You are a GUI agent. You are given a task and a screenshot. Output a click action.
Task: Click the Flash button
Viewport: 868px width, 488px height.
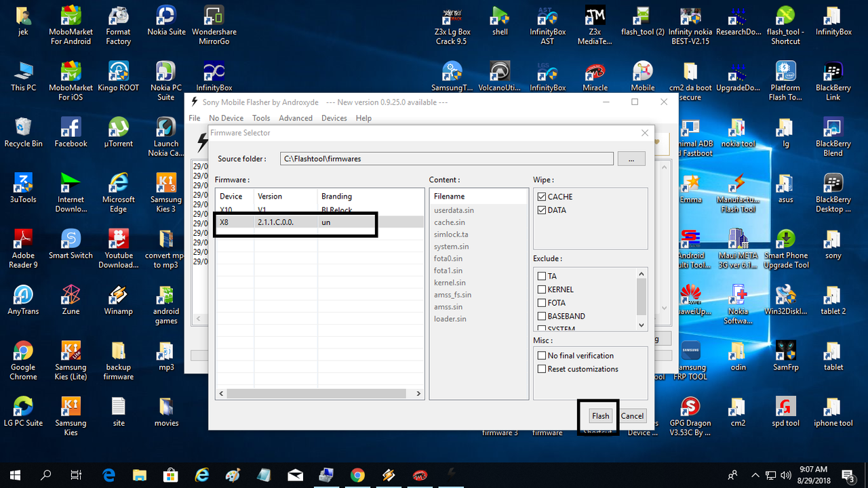click(601, 416)
